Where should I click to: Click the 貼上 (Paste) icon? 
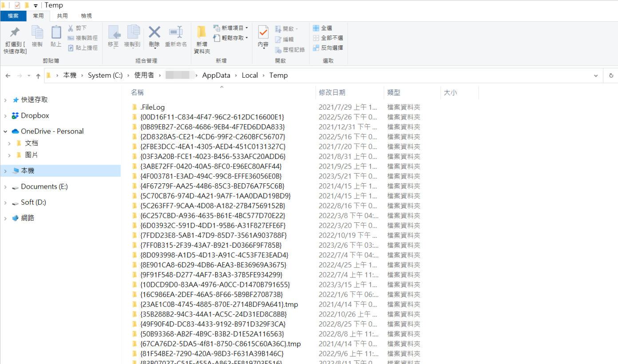point(56,36)
